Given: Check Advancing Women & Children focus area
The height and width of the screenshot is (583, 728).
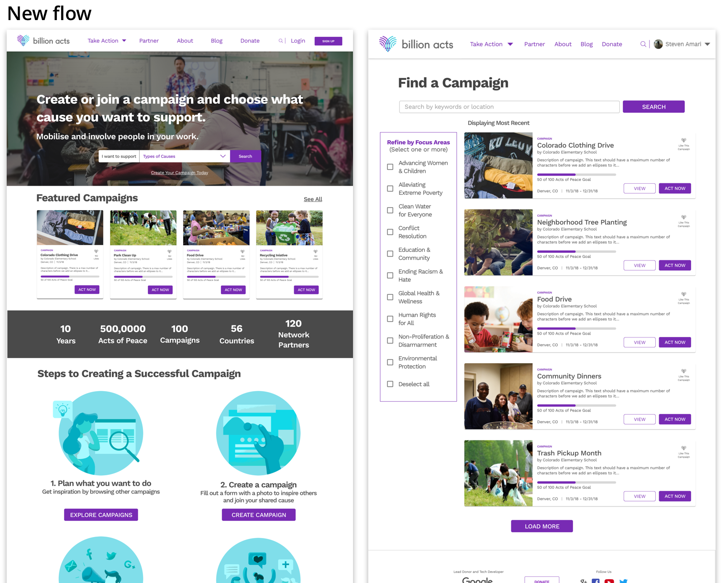Looking at the screenshot, I should (390, 167).
